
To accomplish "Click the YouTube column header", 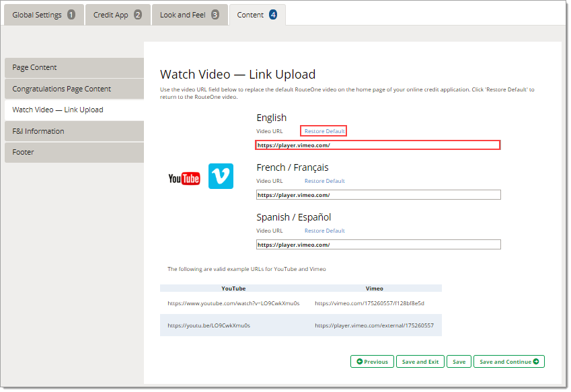I will 233,288.
